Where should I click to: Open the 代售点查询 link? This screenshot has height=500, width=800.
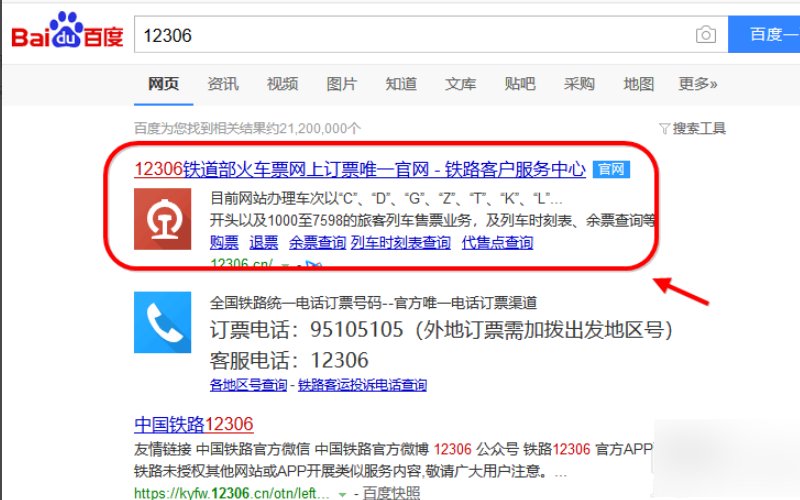(x=497, y=242)
